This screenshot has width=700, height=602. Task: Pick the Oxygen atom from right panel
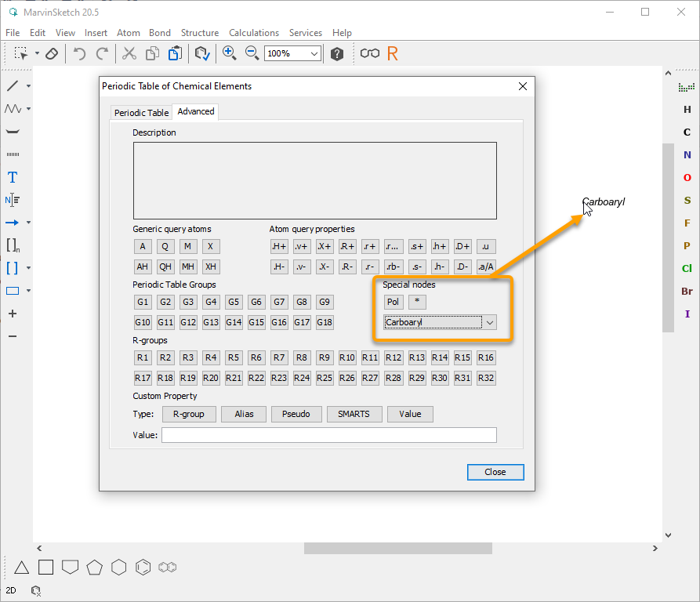coord(687,178)
